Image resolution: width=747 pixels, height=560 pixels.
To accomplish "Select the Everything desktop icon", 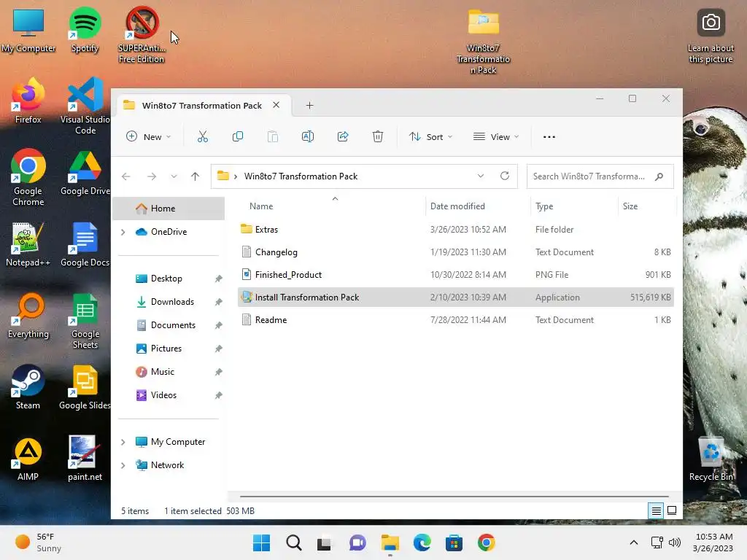I will (28, 316).
